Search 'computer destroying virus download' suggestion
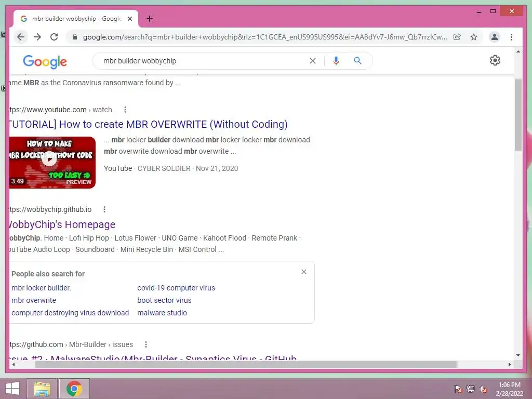Image resolution: width=532 pixels, height=399 pixels. (70, 313)
